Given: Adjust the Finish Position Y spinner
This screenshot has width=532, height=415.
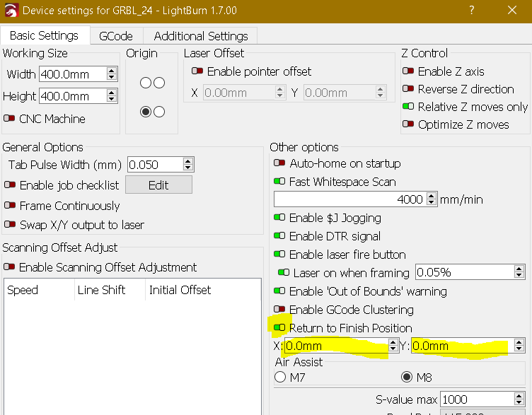Looking at the screenshot, I should pyautogui.click(x=519, y=346).
